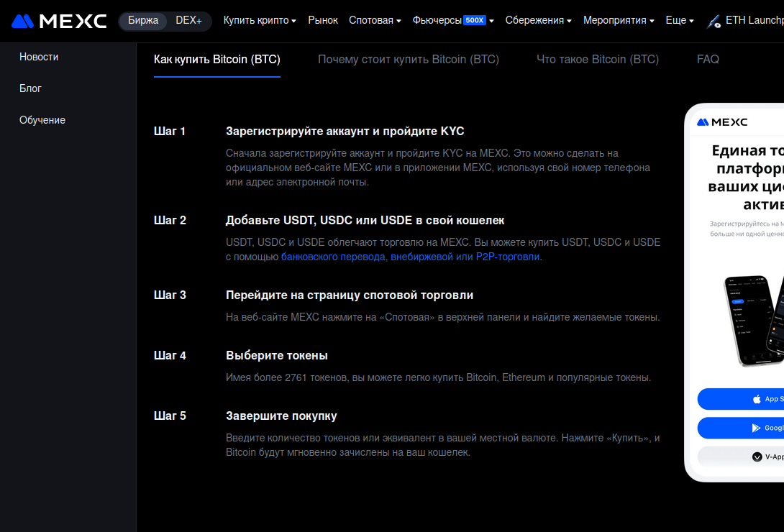
Task: Open Новости in the sidebar
Action: click(x=39, y=57)
